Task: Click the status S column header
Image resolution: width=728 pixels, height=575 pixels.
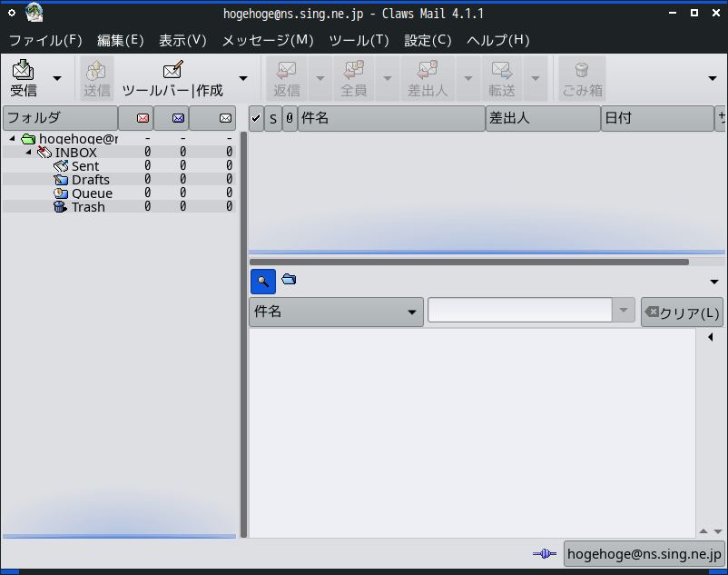Action: tap(273, 118)
